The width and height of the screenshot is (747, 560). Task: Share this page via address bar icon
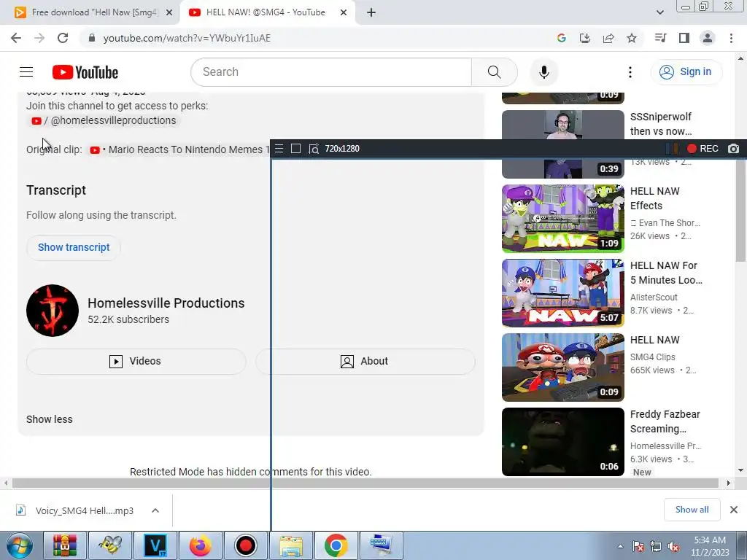608,38
